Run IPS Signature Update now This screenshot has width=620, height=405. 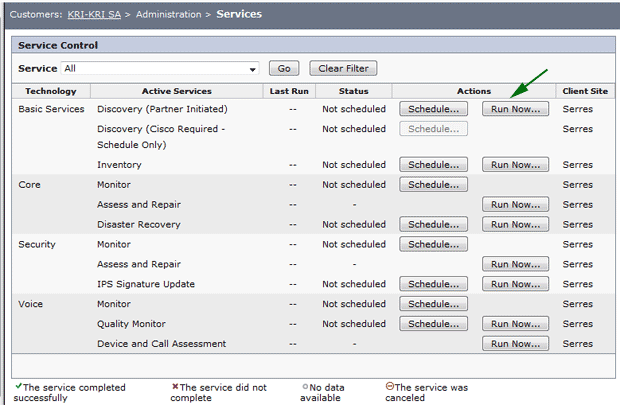[x=515, y=284]
